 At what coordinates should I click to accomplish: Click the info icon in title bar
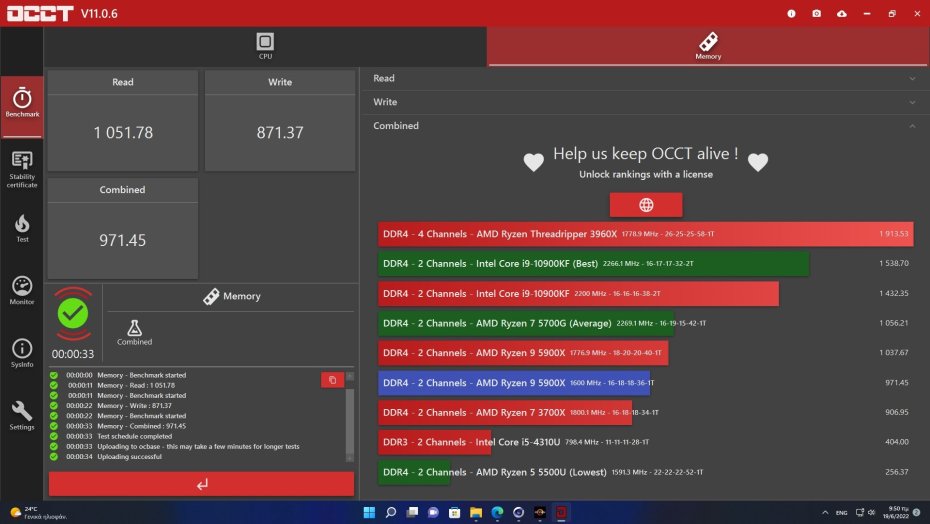pos(791,13)
